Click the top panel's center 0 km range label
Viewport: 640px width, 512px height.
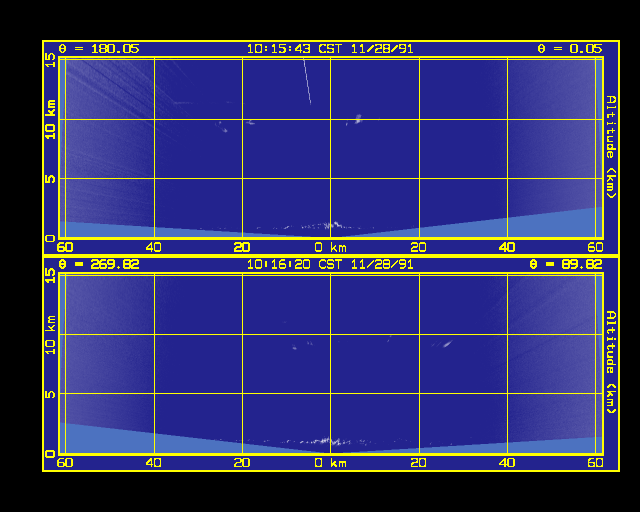pyautogui.click(x=331, y=247)
